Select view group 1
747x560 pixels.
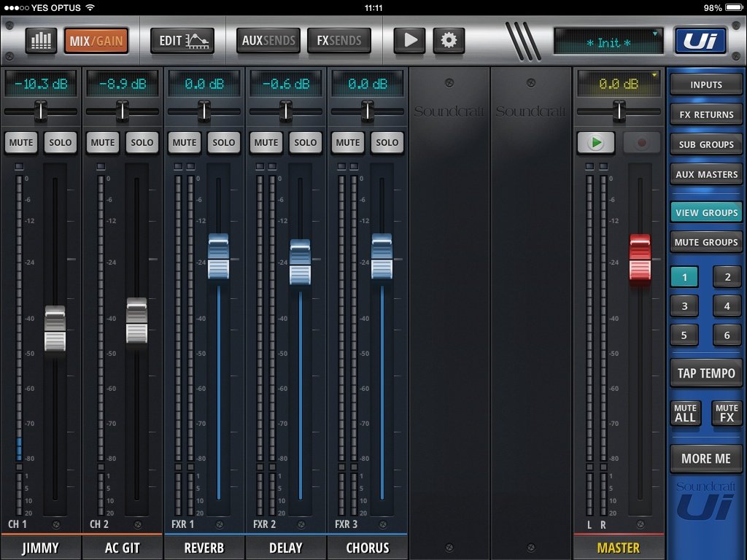coord(684,277)
